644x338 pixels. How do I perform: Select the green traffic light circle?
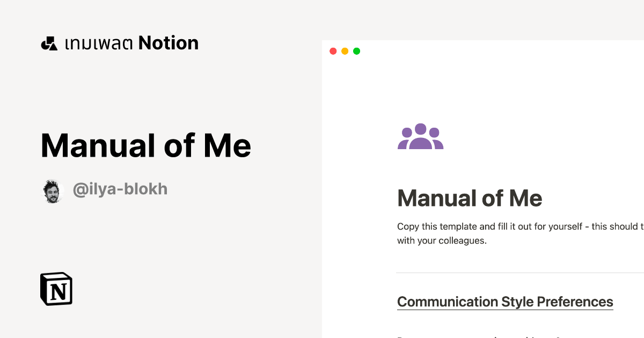click(x=356, y=51)
